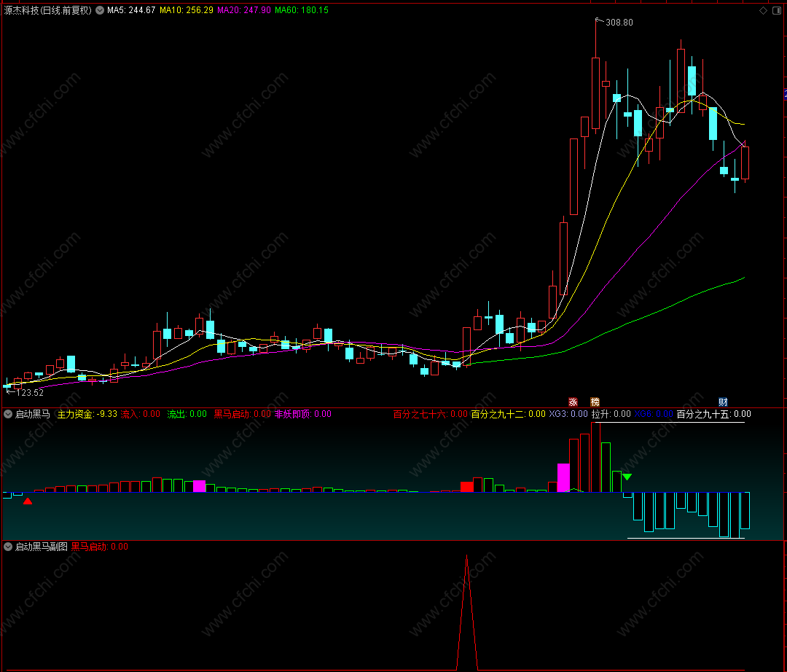Click 黑马启动: 0.00 in 启动黑马副图 panel

99,547
